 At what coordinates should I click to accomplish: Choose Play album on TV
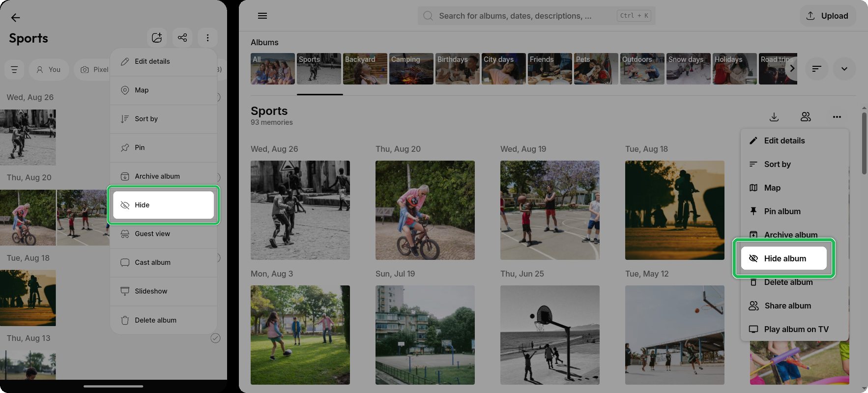point(795,329)
